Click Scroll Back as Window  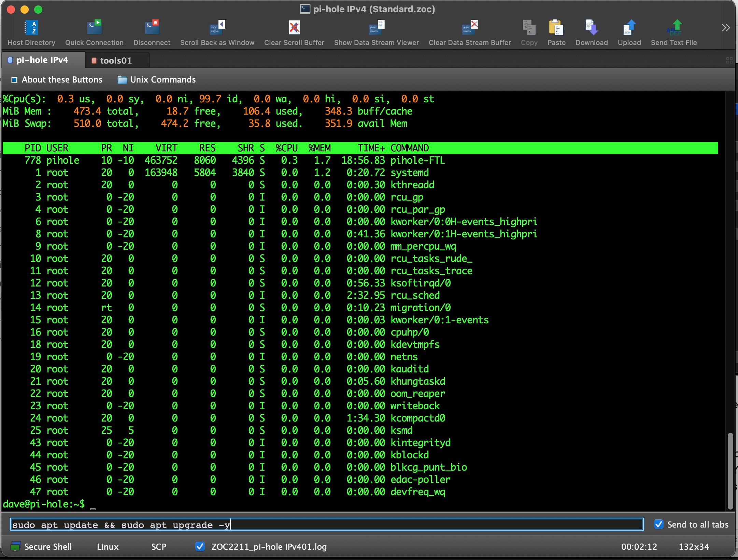[217, 31]
